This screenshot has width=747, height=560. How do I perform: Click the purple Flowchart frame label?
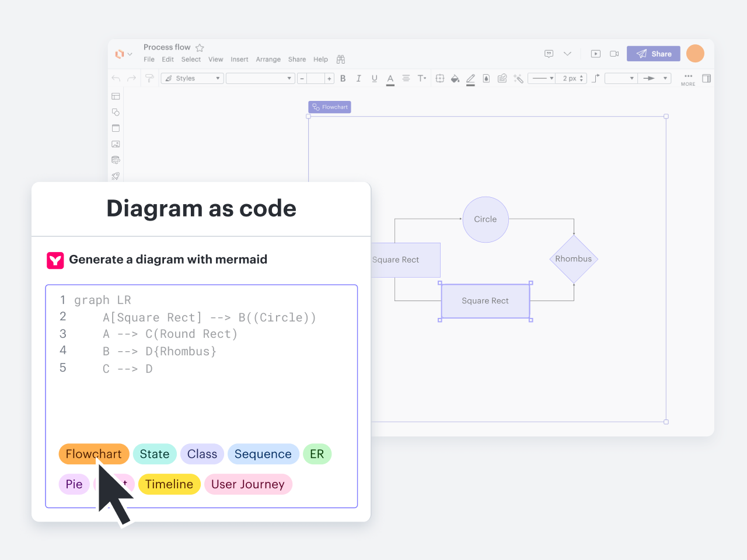point(330,107)
